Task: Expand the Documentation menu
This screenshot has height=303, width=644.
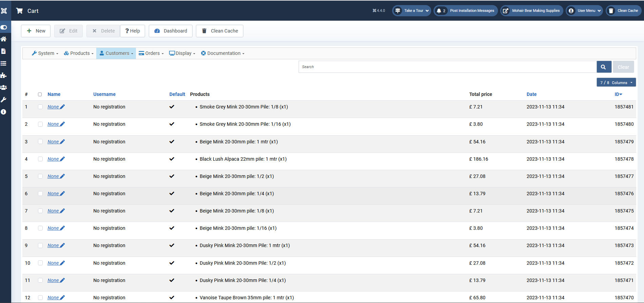Action: (223, 53)
